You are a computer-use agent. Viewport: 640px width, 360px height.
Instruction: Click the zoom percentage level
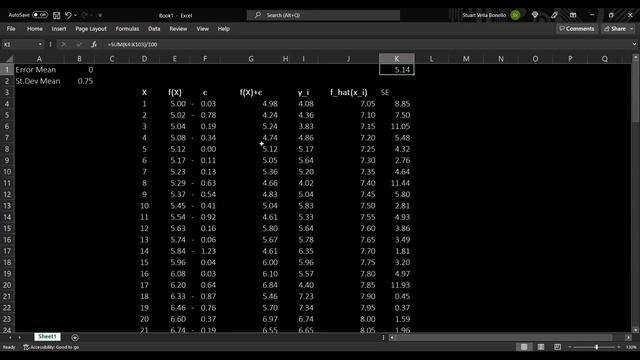pos(631,347)
